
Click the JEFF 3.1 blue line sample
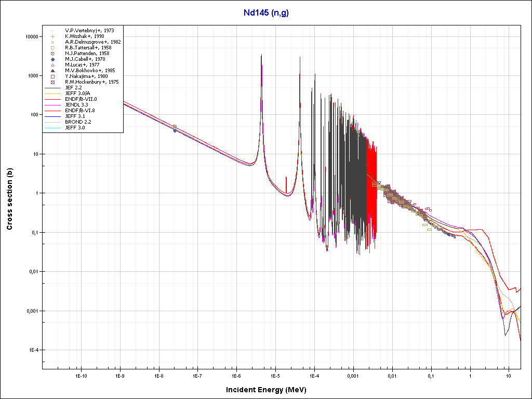52,116
